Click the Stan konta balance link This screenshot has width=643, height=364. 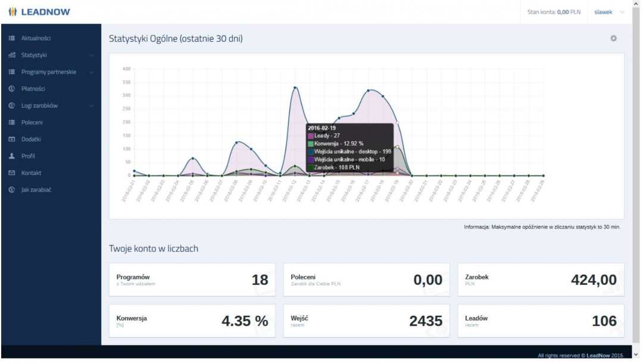[553, 12]
